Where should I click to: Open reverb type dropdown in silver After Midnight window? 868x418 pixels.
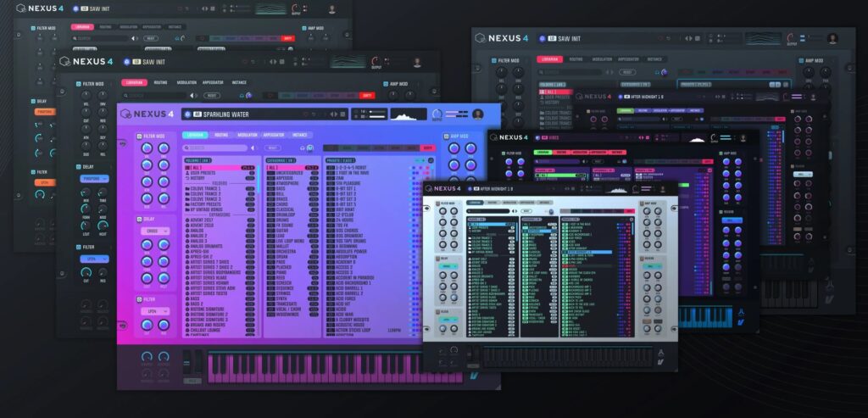click(x=651, y=266)
